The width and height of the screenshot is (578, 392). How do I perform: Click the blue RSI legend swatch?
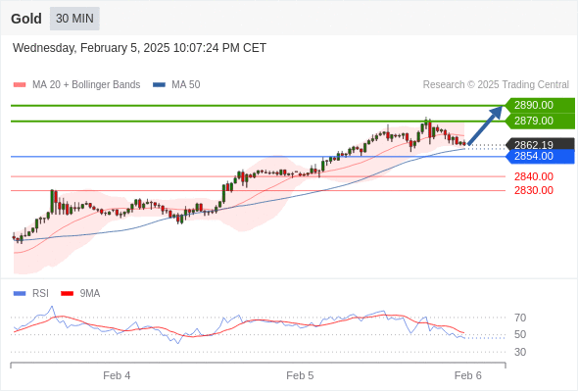click(20, 294)
